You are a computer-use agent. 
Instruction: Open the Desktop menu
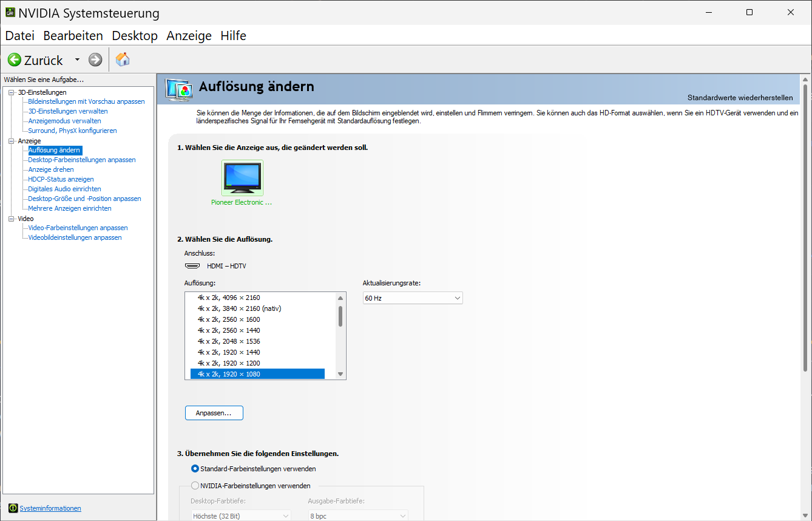click(135, 36)
